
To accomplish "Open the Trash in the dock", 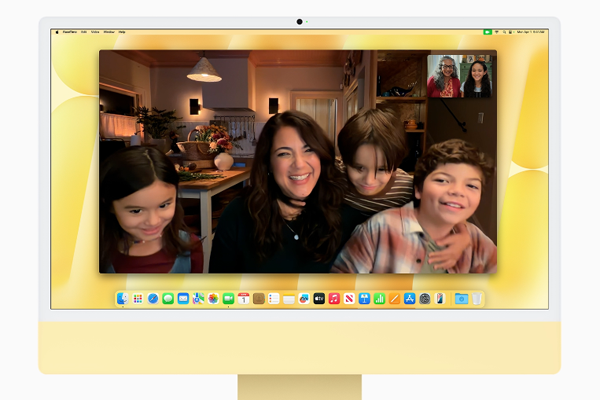I will coord(477,298).
